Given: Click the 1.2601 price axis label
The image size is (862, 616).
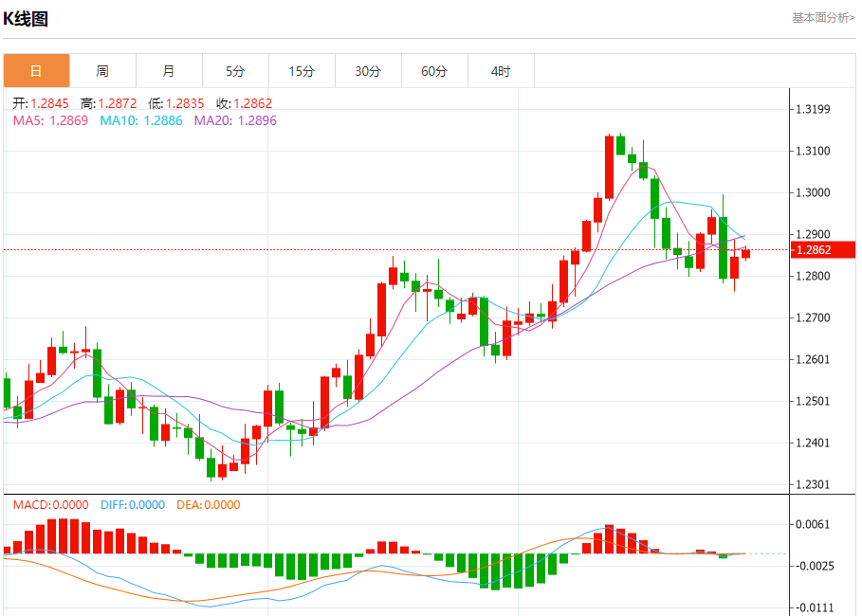Looking at the screenshot, I should coord(813,360).
